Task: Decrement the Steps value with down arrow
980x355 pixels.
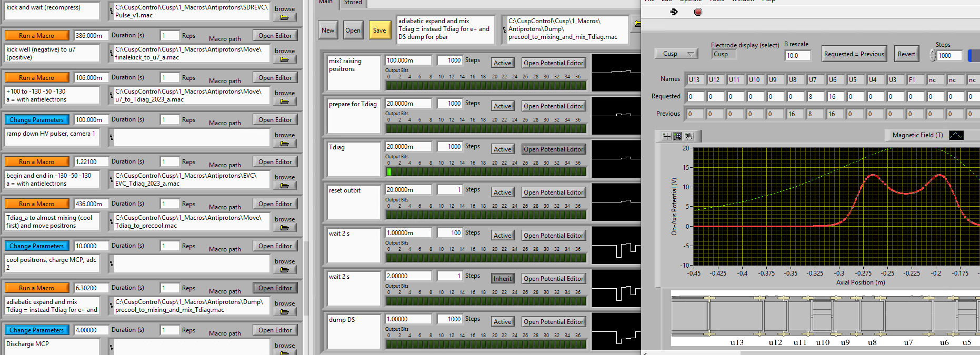Action: point(933,58)
